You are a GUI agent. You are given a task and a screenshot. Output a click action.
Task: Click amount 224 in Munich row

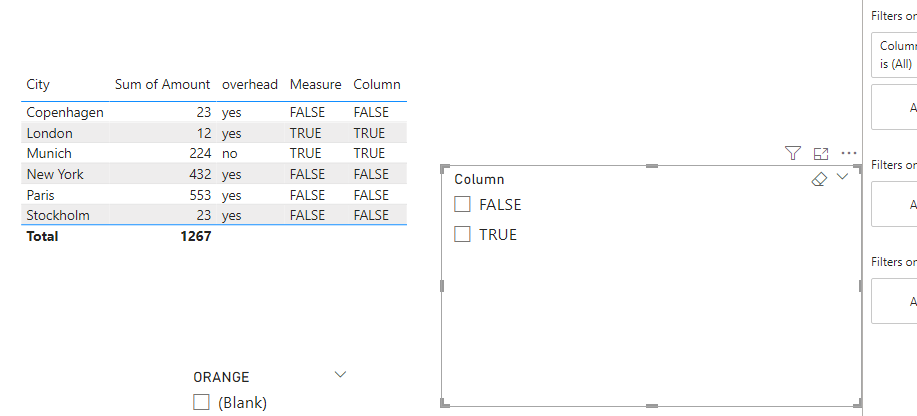pyautogui.click(x=200, y=153)
